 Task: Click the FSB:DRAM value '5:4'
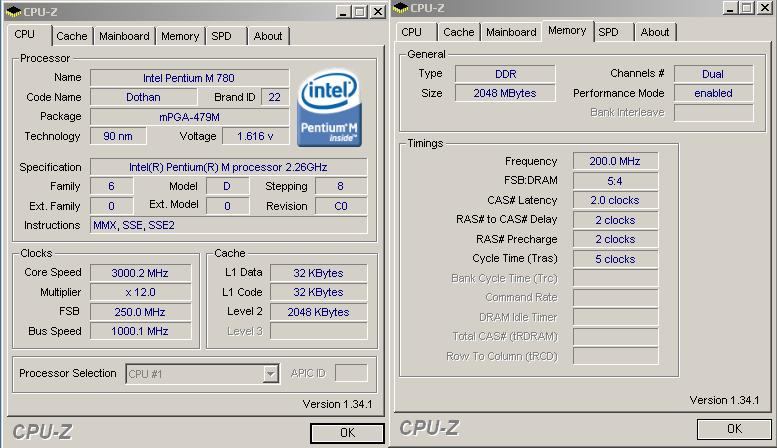click(615, 181)
